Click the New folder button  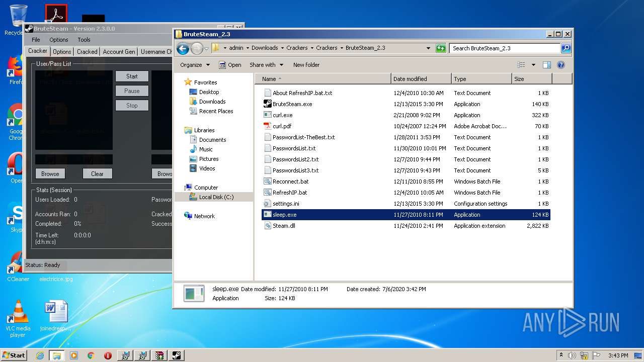coord(306,65)
